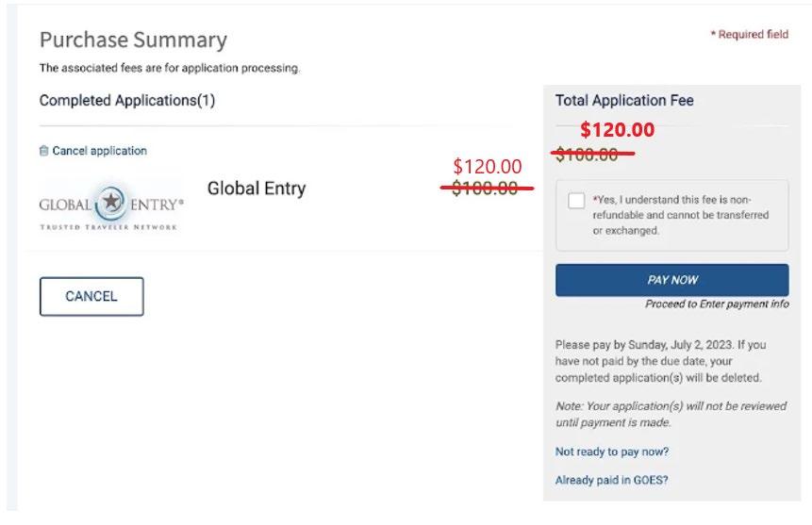Click the bold red $120.00 under Total Application Fee

tap(617, 129)
